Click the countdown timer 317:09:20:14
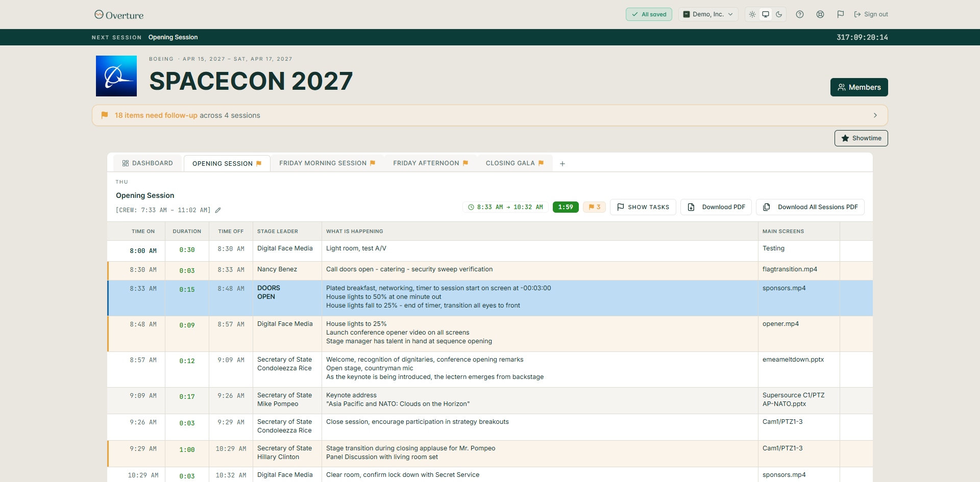 pos(862,37)
